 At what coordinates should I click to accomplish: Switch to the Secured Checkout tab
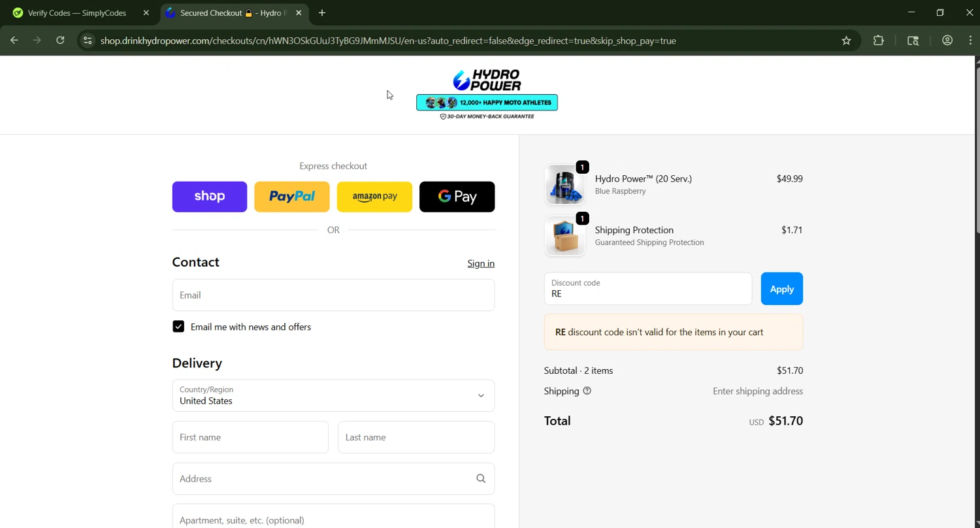click(234, 13)
